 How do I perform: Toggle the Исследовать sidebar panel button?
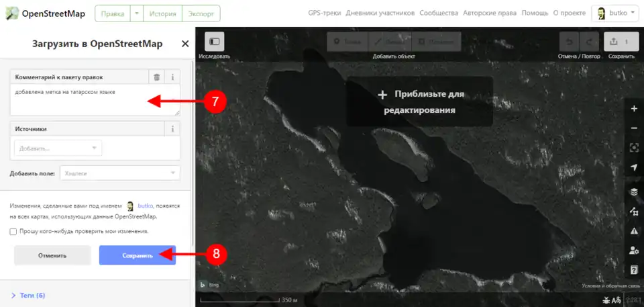pyautogui.click(x=214, y=42)
